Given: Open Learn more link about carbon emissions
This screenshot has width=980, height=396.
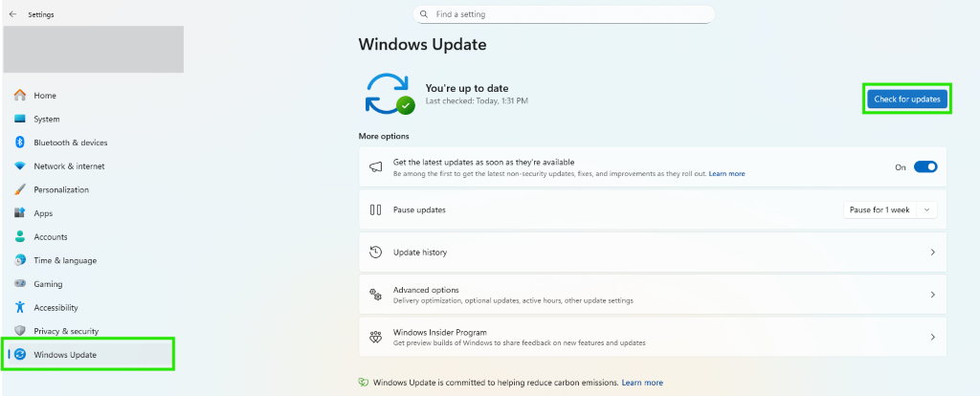Looking at the screenshot, I should tap(642, 383).
